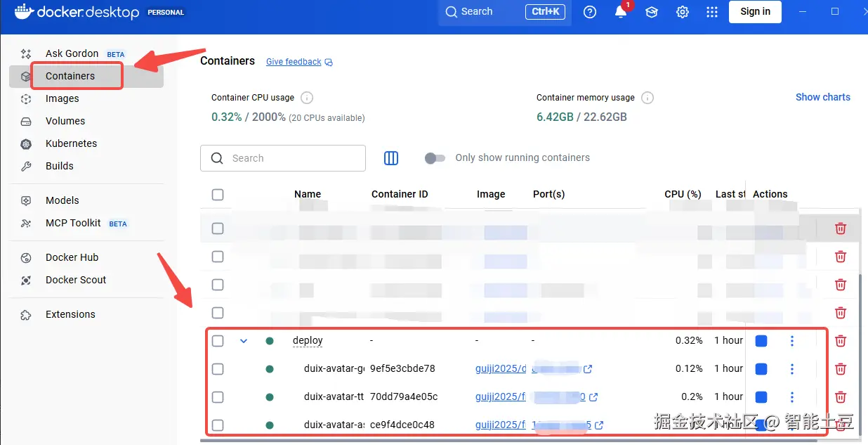The width and height of the screenshot is (868, 445).
Task: Open the three-dot menu for 9ef5e3cbde78
Action: click(x=792, y=369)
